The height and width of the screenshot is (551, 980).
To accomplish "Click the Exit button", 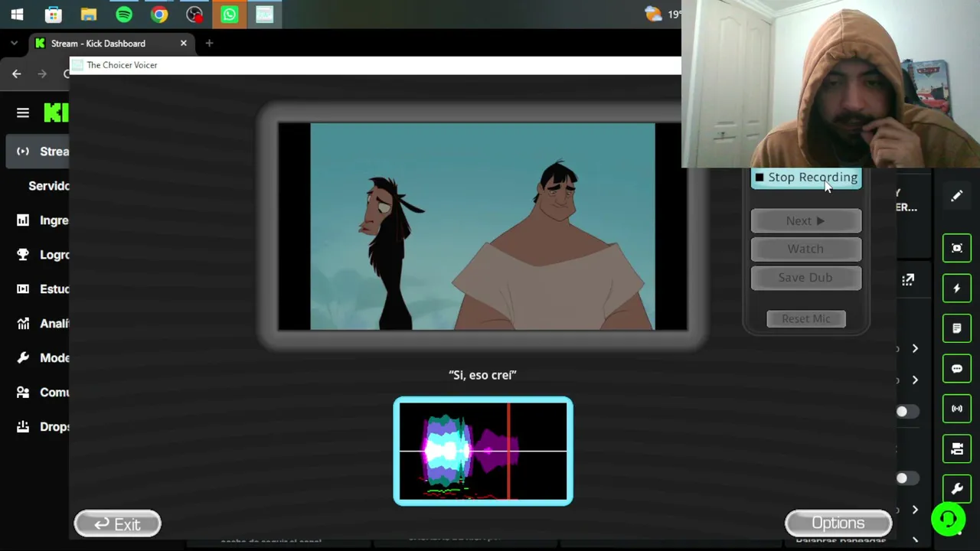I will tap(117, 524).
